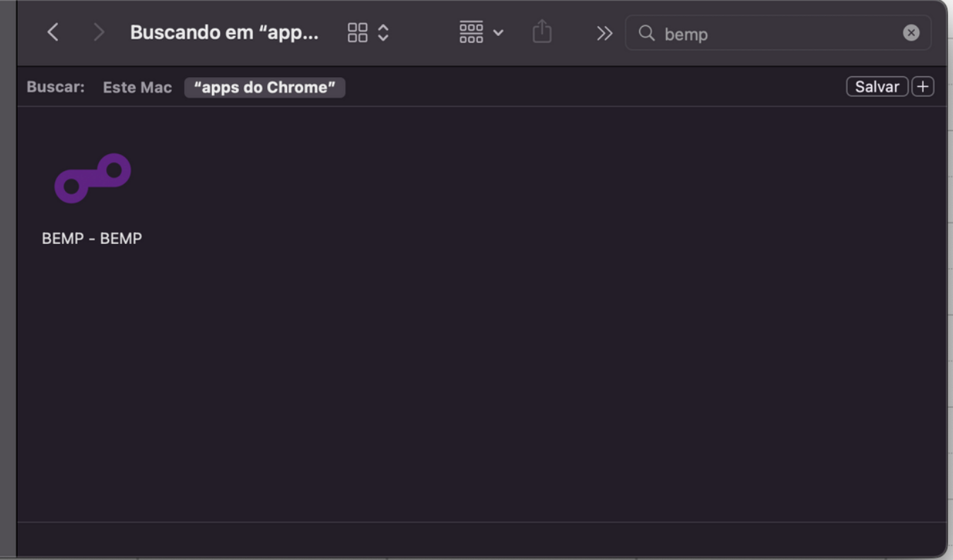
Task: Select the BEMP app purple icon
Action: 93,178
